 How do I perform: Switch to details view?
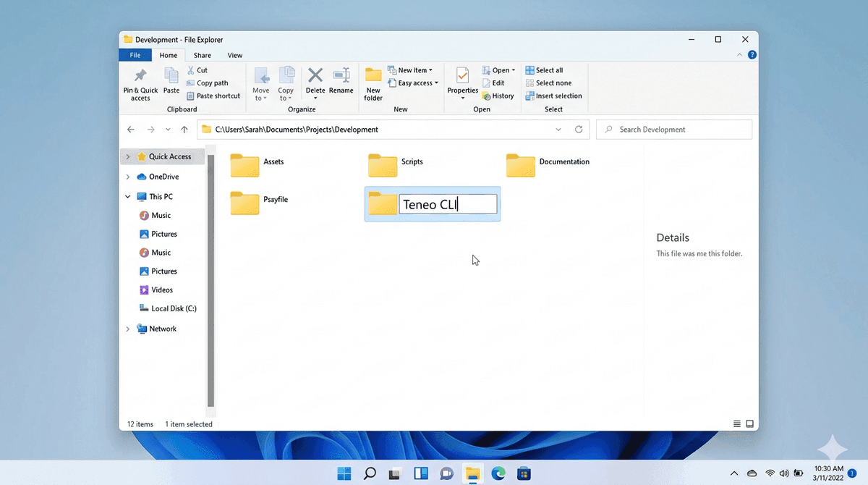(x=736, y=423)
